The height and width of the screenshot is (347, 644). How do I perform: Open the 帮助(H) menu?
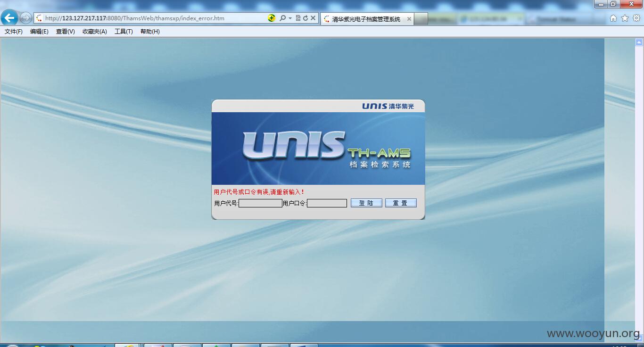tap(150, 32)
